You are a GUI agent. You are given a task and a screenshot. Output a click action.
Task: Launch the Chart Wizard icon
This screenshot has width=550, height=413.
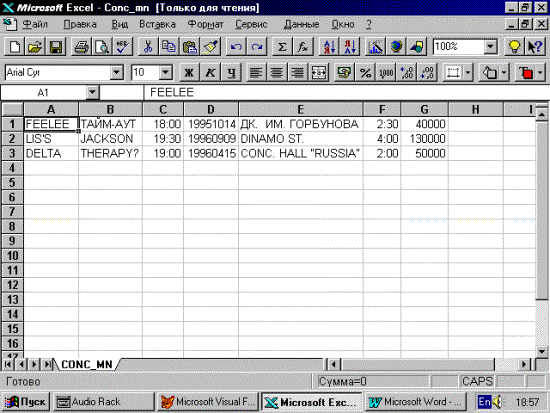tap(375, 47)
